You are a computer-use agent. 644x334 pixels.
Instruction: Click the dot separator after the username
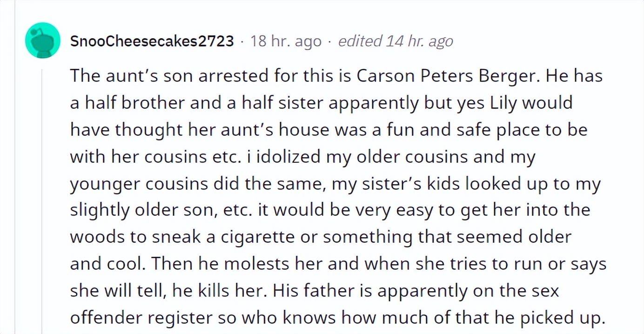coord(242,42)
